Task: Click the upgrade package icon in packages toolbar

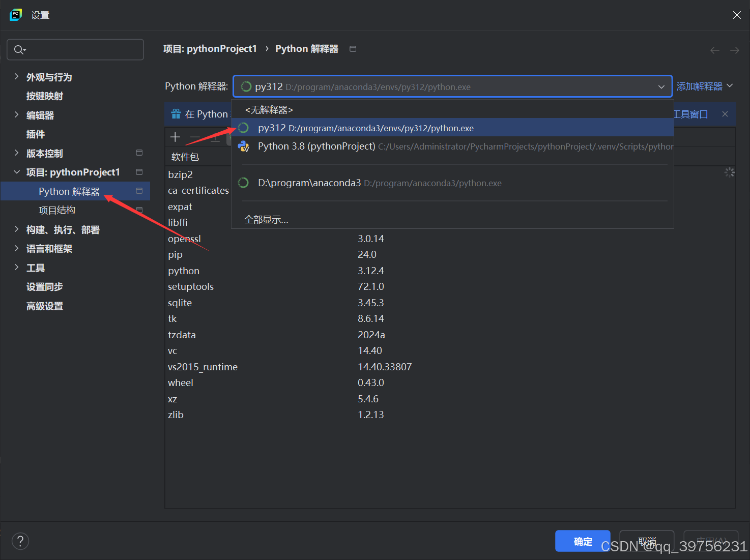Action: point(215,137)
